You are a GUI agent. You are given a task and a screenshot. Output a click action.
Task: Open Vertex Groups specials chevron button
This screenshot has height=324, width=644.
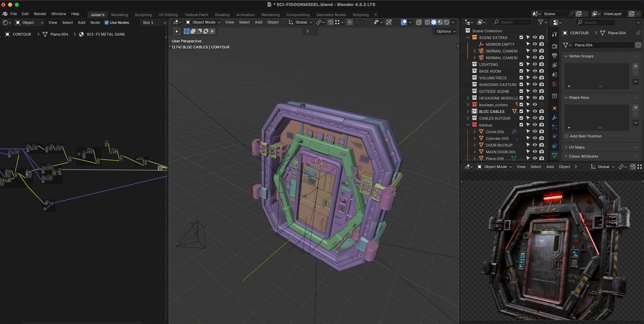[x=635, y=81]
